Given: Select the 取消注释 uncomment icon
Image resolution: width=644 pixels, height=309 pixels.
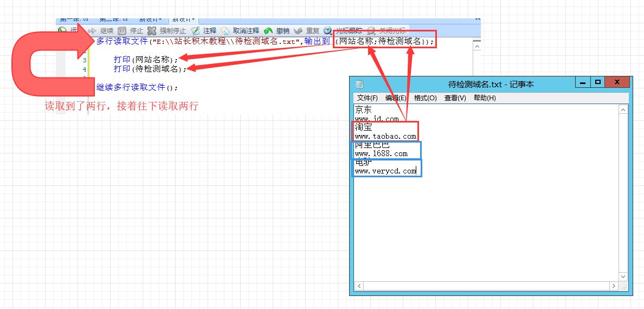Looking at the screenshot, I should pyautogui.click(x=226, y=31).
